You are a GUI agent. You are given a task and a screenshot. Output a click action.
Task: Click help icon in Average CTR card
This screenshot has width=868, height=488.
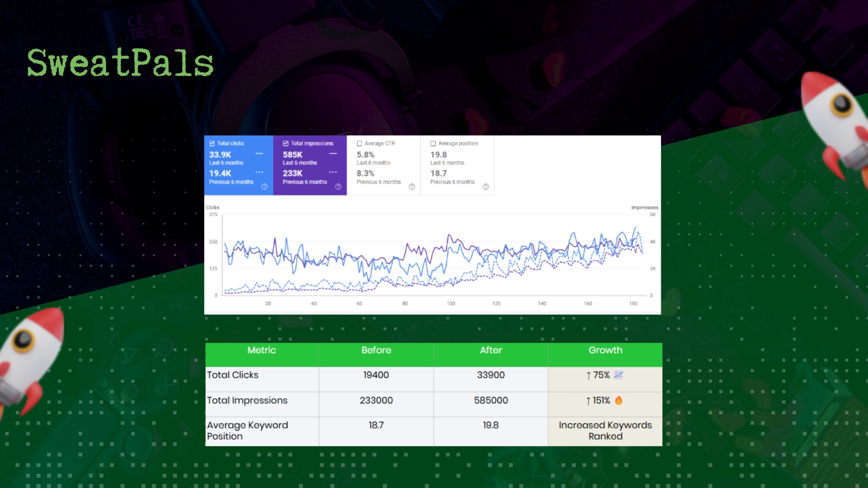(x=412, y=187)
